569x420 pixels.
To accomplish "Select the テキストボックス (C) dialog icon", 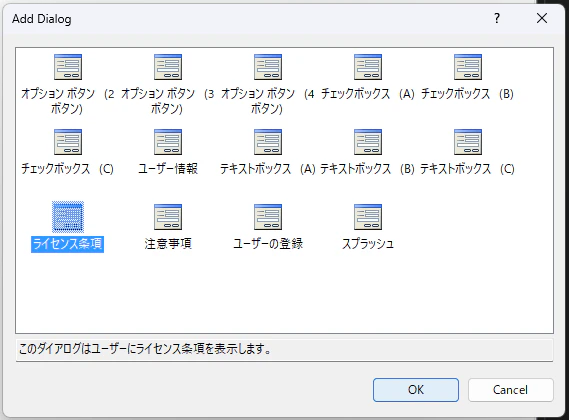I will [468, 142].
